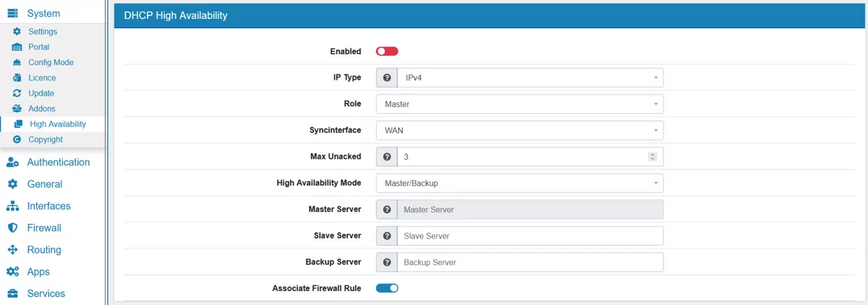Click the Routing arrows icon

coord(12,250)
